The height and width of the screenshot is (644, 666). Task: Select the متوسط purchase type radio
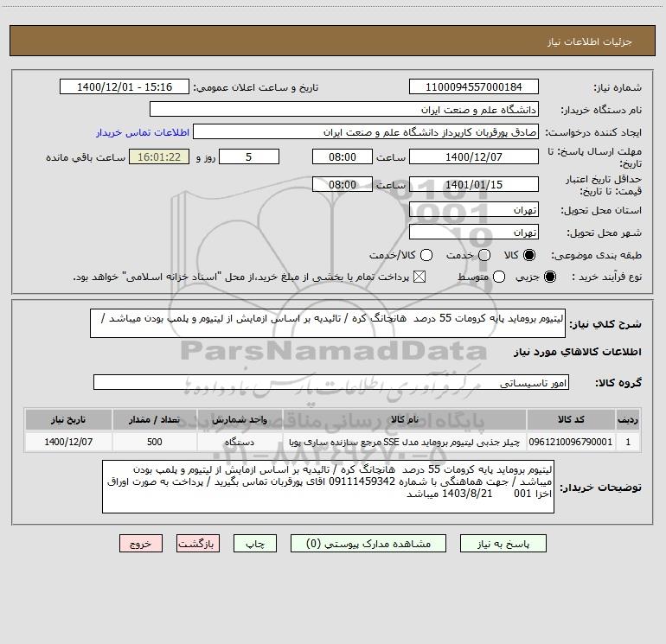pos(499,277)
